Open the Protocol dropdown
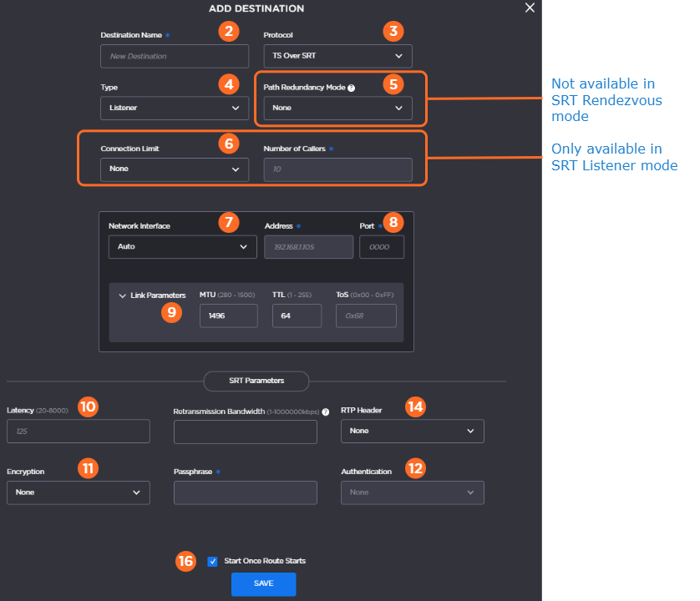Screen dimensions: 700x601 337,56
